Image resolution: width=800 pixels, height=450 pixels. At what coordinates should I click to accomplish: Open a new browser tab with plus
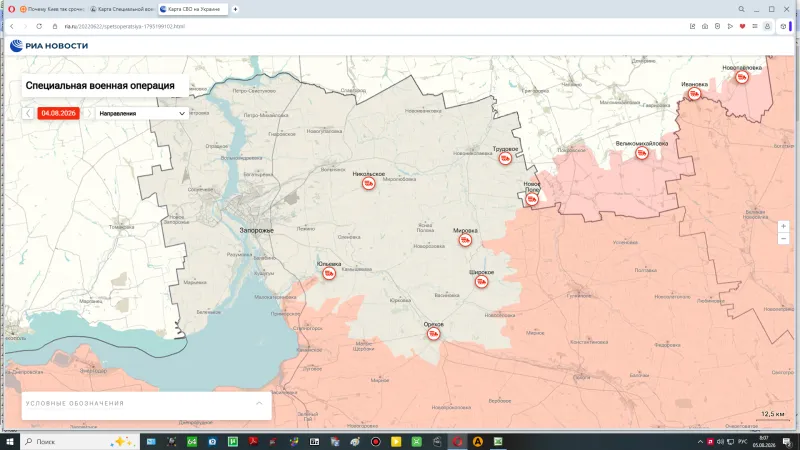pyautogui.click(x=235, y=9)
